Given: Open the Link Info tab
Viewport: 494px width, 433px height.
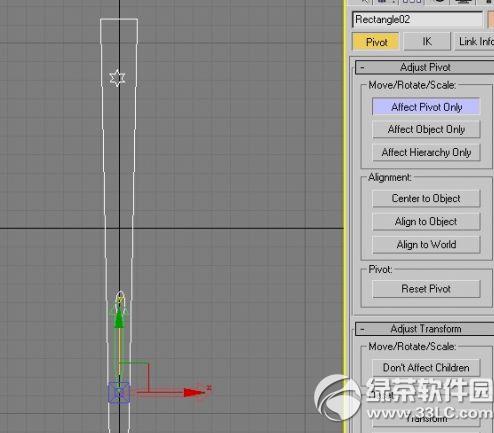Looking at the screenshot, I should [x=475, y=42].
